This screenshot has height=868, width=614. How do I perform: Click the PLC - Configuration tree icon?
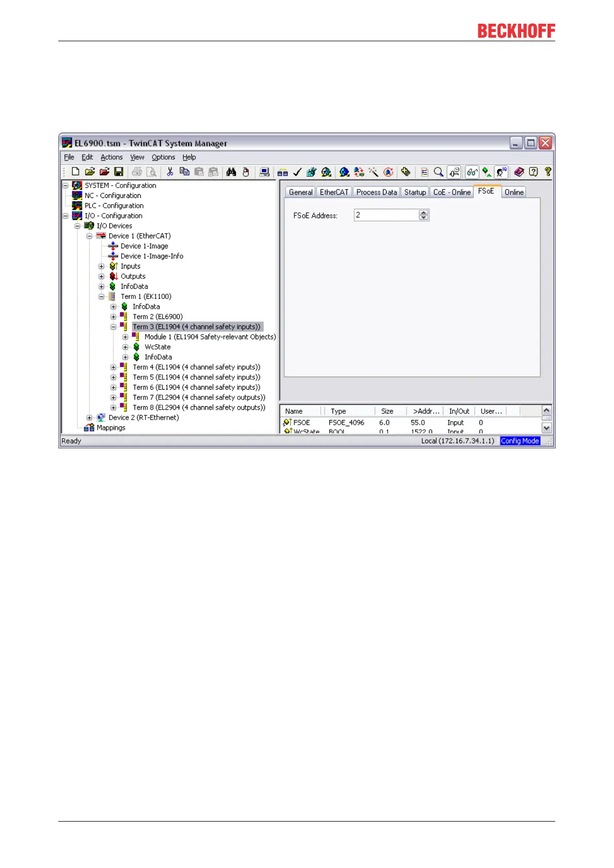[x=77, y=206]
